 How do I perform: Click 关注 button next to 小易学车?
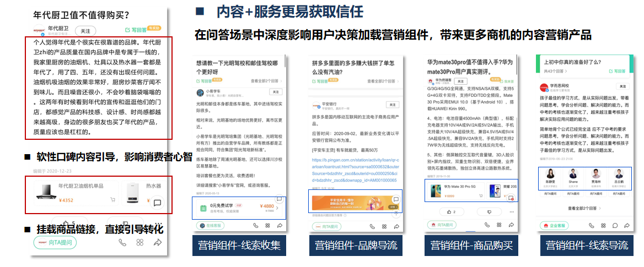coord(276,92)
